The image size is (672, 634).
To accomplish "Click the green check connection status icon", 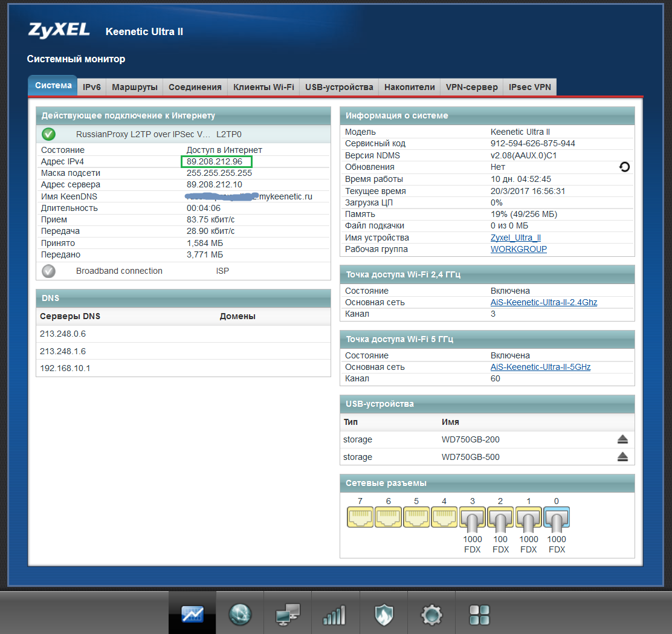I will pos(48,134).
